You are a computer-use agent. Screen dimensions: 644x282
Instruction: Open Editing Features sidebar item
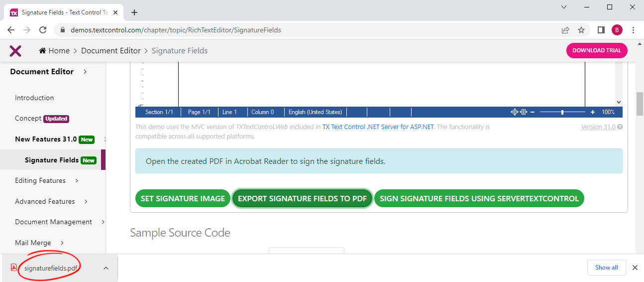(x=40, y=180)
